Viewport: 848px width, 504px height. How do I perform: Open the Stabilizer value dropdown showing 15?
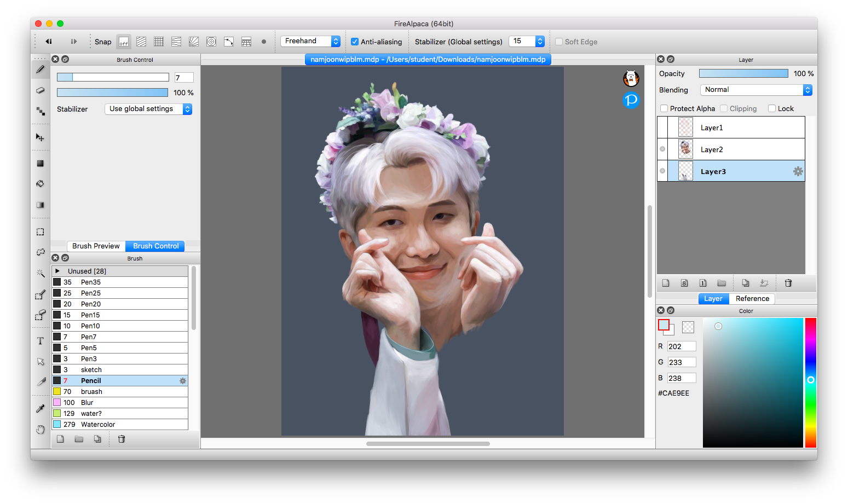527,41
